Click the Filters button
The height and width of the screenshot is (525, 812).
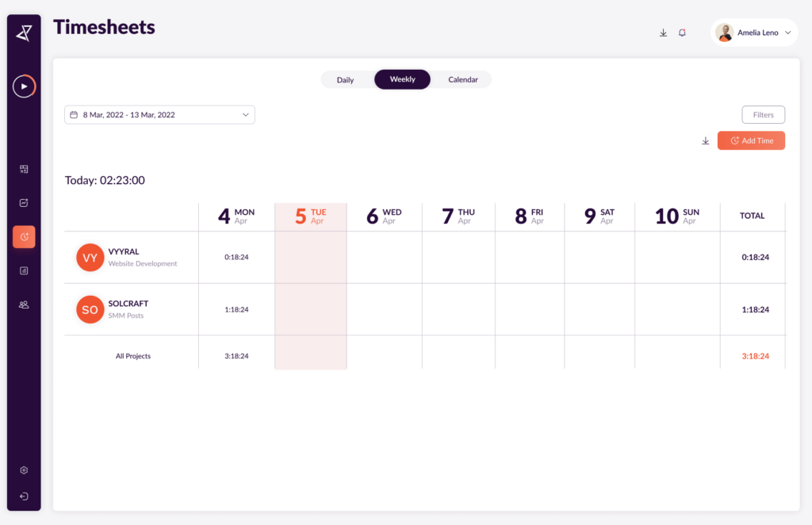[763, 114]
